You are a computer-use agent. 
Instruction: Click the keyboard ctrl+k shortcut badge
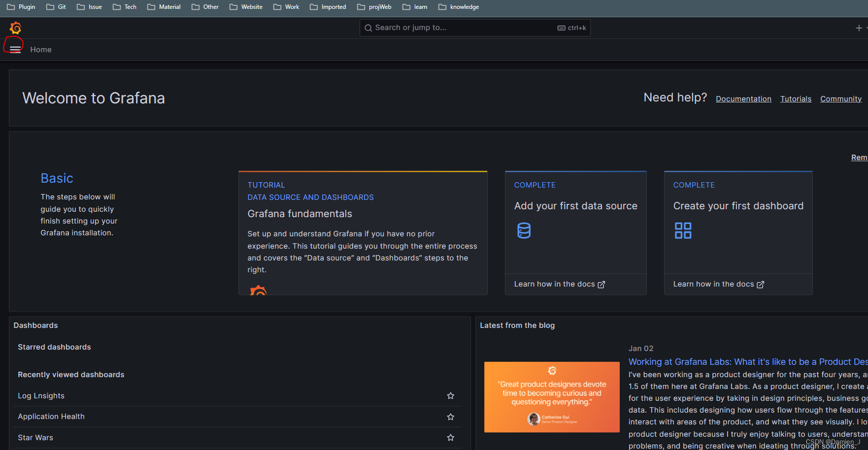(571, 28)
